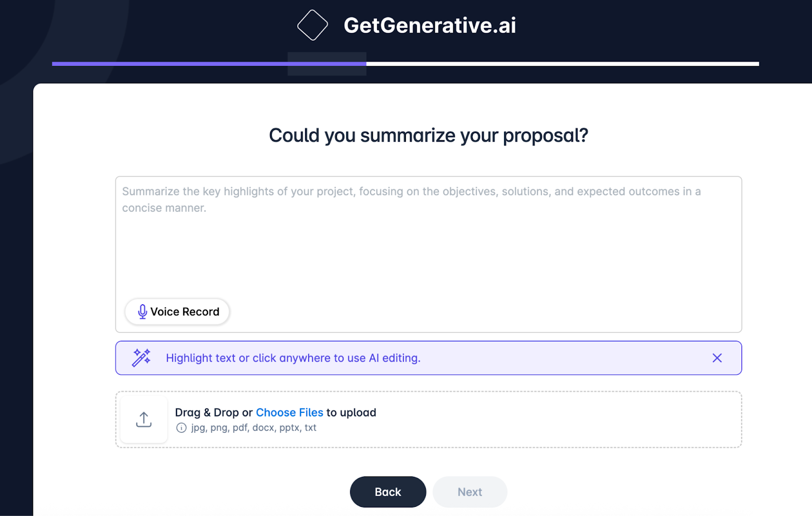Click the 'Could you summarize your proposal?' heading
This screenshot has width=812, height=516.
pyautogui.click(x=428, y=135)
